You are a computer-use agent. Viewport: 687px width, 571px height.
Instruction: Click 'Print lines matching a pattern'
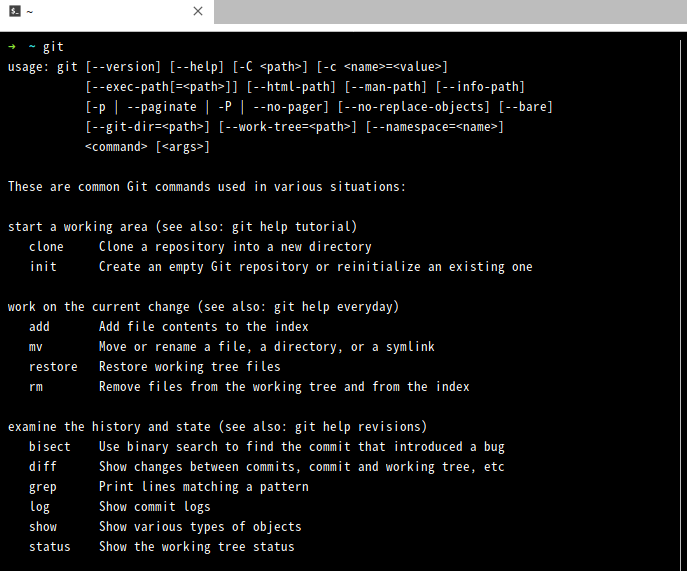click(204, 487)
